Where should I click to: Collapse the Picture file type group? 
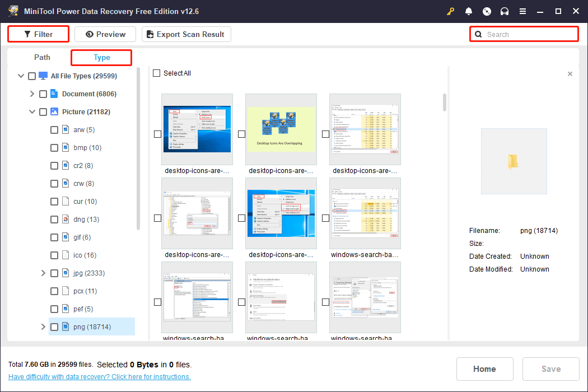click(32, 111)
